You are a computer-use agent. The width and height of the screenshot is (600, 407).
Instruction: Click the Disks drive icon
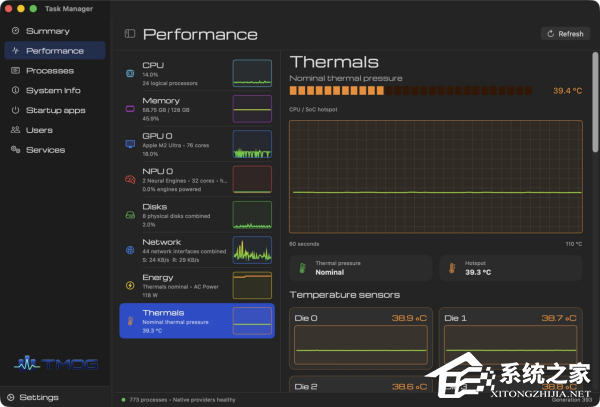130,215
